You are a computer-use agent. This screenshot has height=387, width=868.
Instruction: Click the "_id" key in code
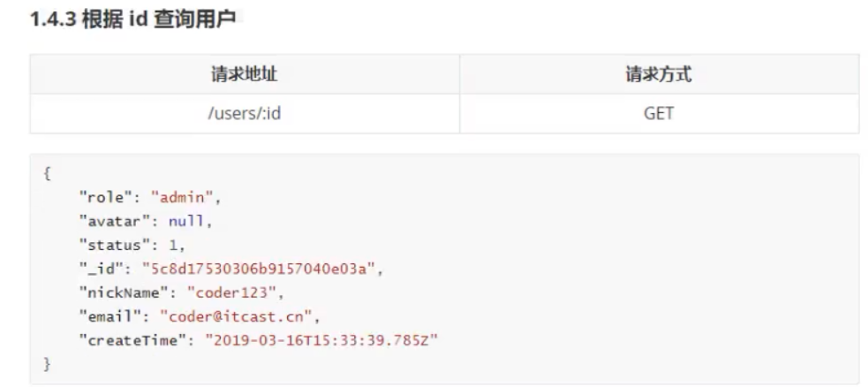(99, 269)
